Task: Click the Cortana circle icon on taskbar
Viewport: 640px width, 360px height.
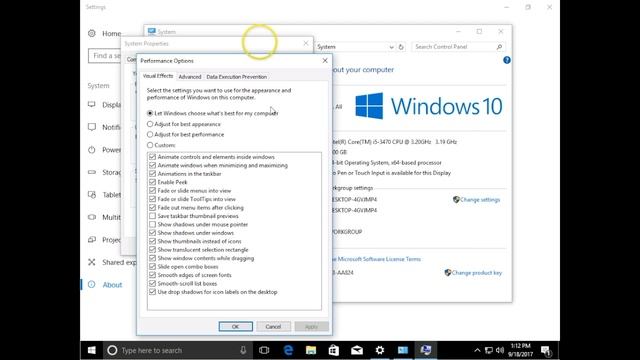Action: point(112,350)
